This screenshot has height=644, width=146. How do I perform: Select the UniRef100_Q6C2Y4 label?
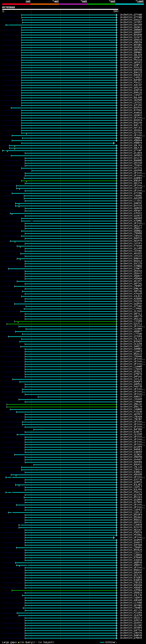click(x=131, y=183)
